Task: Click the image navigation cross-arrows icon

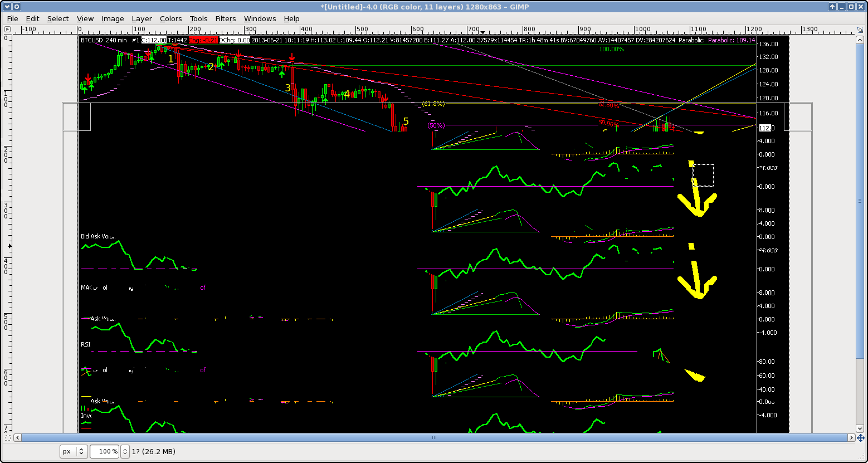Action: (x=861, y=438)
